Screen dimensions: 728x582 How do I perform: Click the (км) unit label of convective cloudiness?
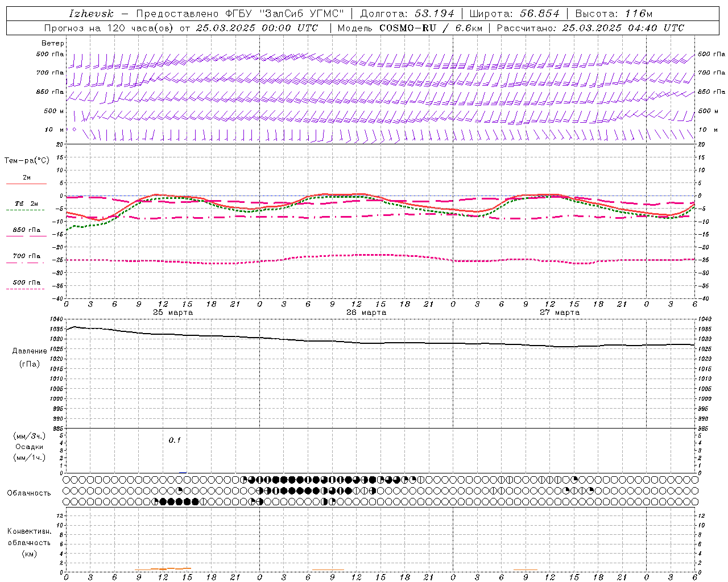pos(29,554)
